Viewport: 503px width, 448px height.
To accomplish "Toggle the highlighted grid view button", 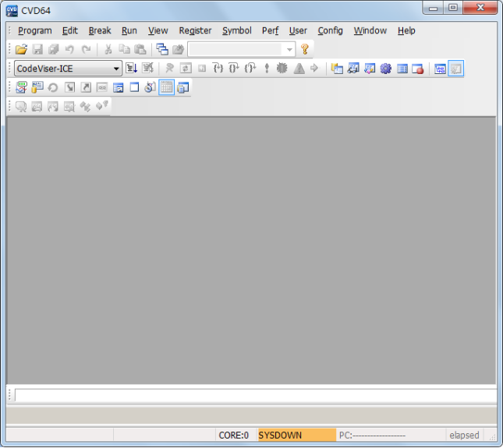I will (166, 87).
